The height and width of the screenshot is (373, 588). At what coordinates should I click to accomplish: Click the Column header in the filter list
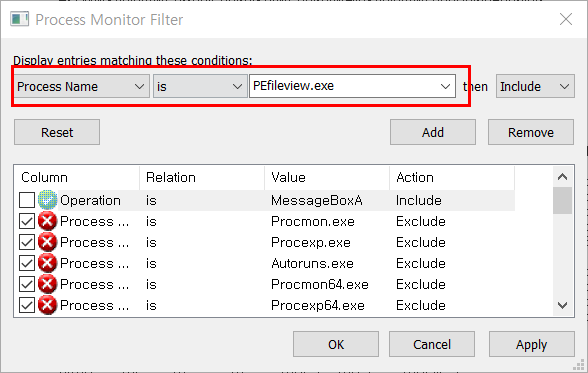pos(77,177)
